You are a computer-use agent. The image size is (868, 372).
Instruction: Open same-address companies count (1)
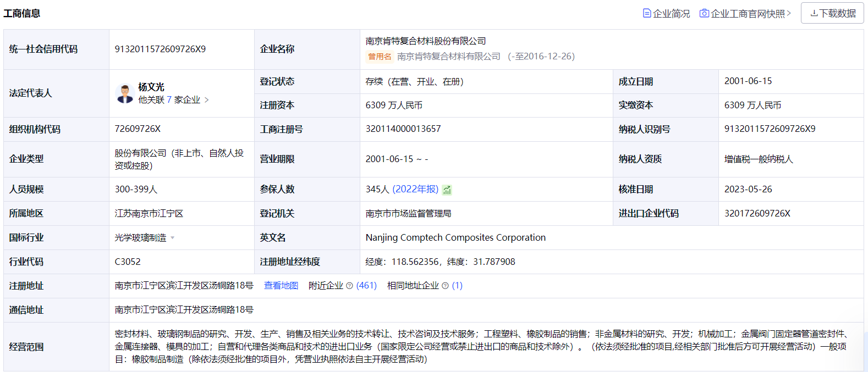(457, 286)
